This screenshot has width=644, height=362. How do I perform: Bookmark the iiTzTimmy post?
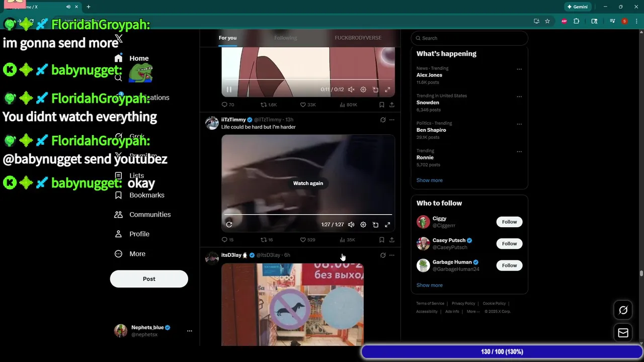[x=382, y=240]
